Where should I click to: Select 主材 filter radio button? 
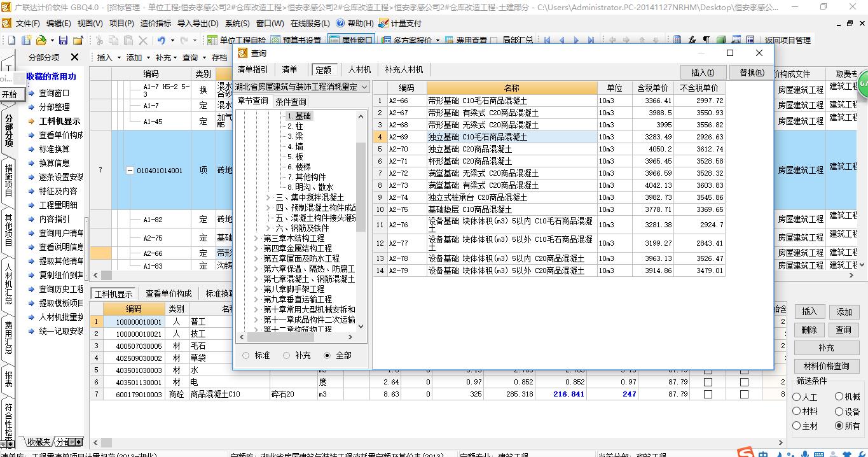tap(797, 426)
